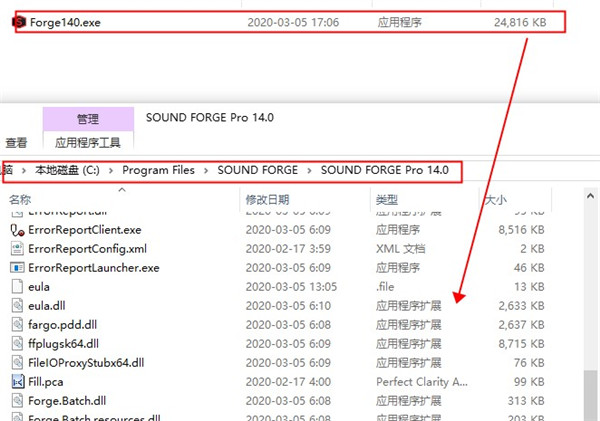Select the ffplugsk64.dll file name
Screen dimensions: 600x421
click(x=64, y=344)
